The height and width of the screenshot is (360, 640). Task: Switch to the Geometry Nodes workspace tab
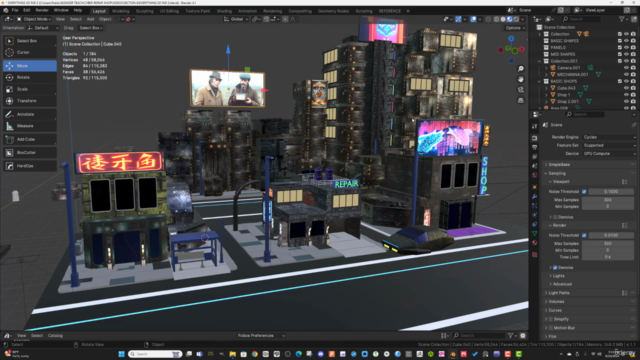(x=333, y=11)
